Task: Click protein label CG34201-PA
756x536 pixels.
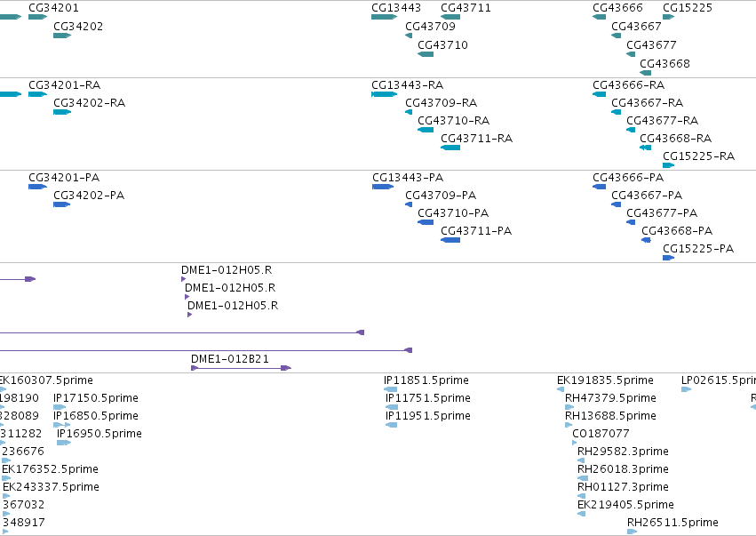Action: point(64,178)
